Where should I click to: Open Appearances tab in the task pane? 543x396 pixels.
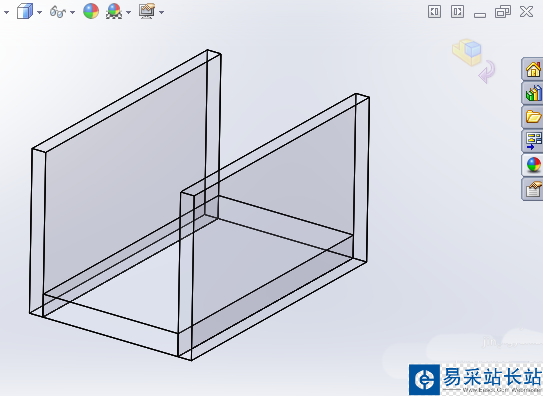click(533, 164)
